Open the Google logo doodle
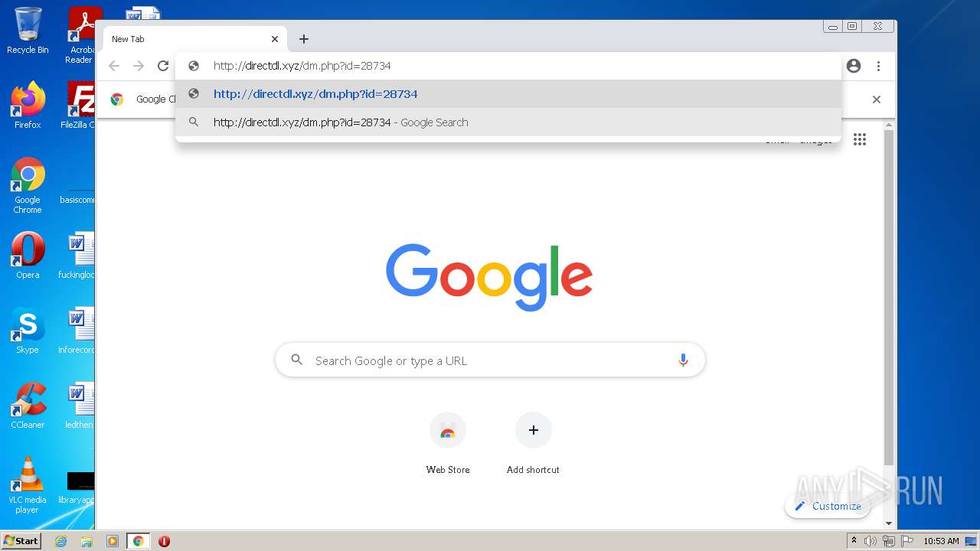 click(x=489, y=276)
